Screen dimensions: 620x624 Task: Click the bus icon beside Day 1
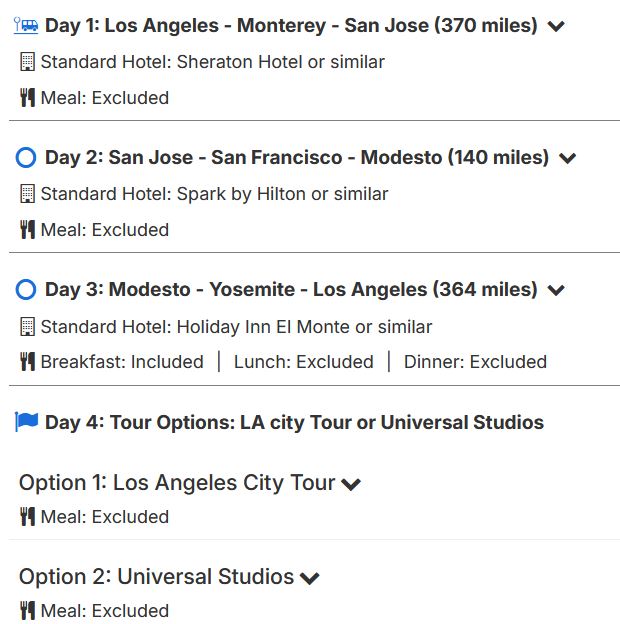click(x=26, y=25)
